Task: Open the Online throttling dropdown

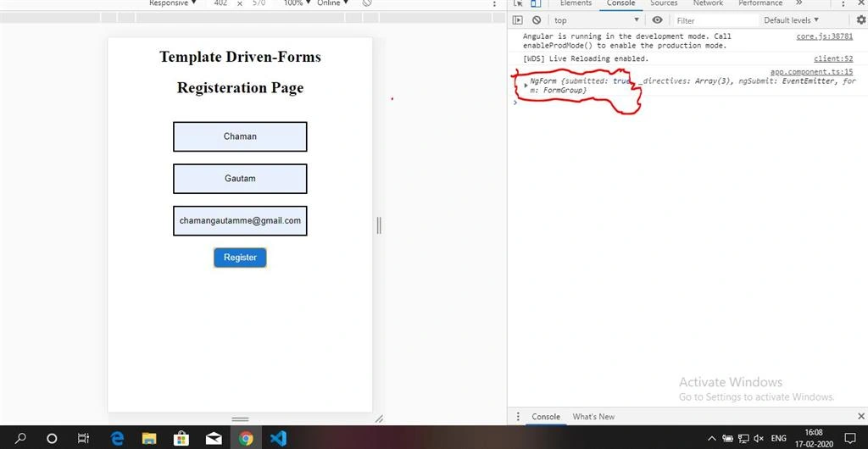Action: (332, 3)
